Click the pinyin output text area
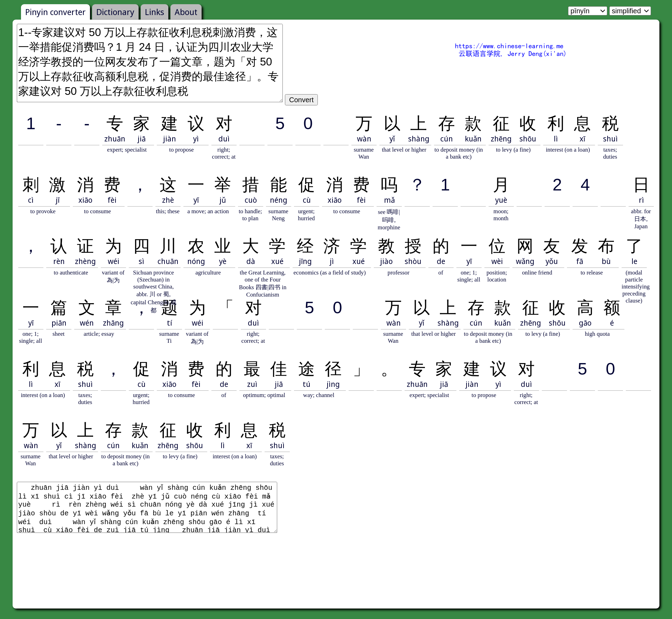672x619 pixels. pyautogui.click(x=147, y=507)
